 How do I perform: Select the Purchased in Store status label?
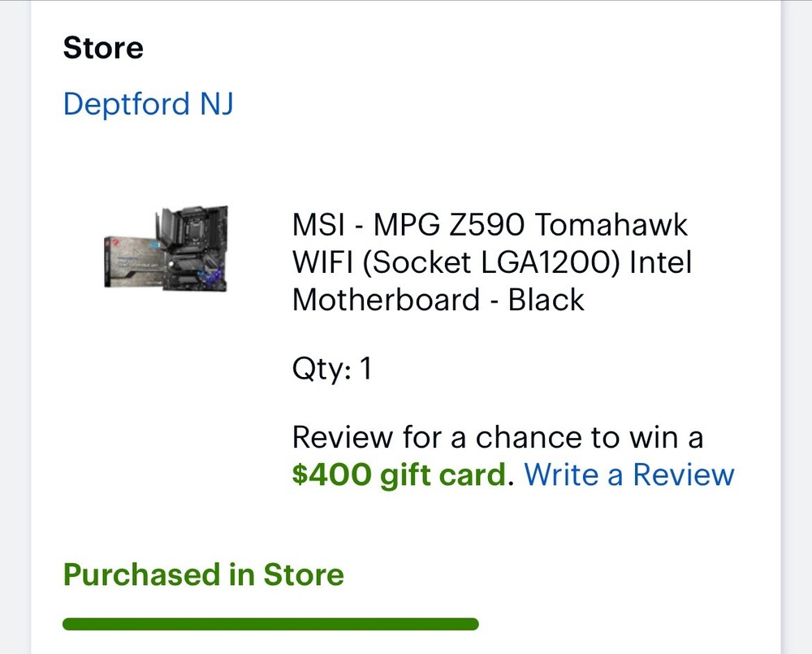(x=203, y=574)
